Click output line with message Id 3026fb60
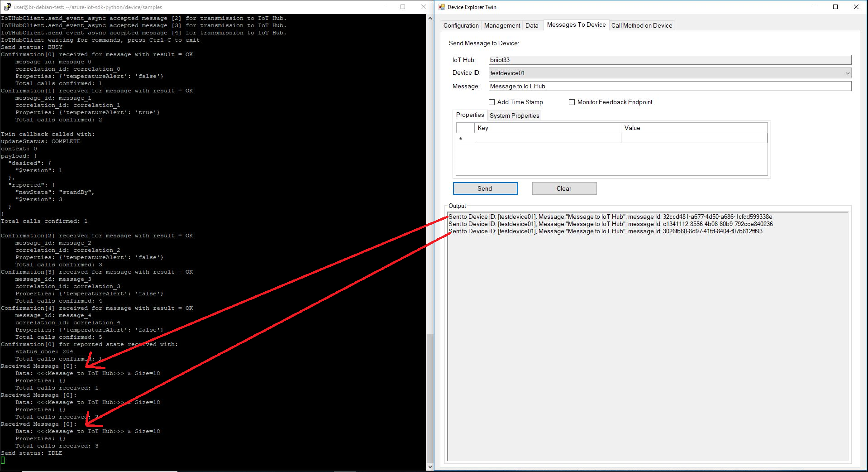Screen dimensions: 868x472 coord(605,231)
